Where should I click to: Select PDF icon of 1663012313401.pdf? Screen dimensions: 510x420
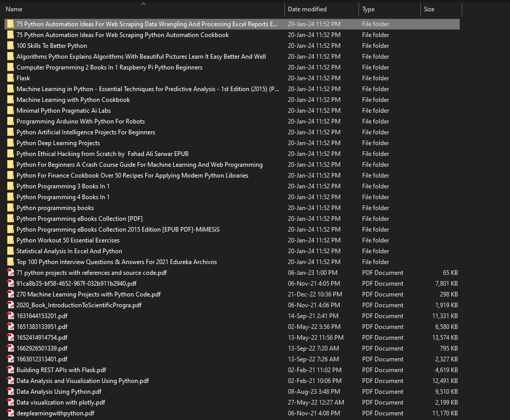click(x=11, y=359)
